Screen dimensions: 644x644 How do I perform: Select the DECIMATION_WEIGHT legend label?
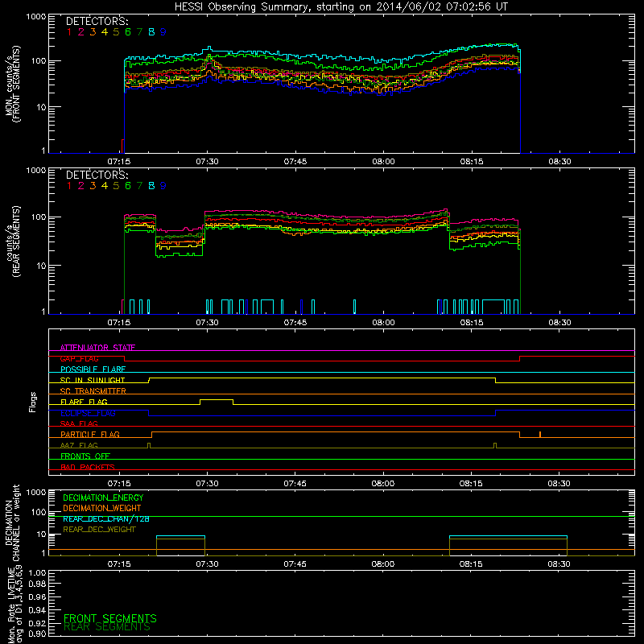coord(102,508)
